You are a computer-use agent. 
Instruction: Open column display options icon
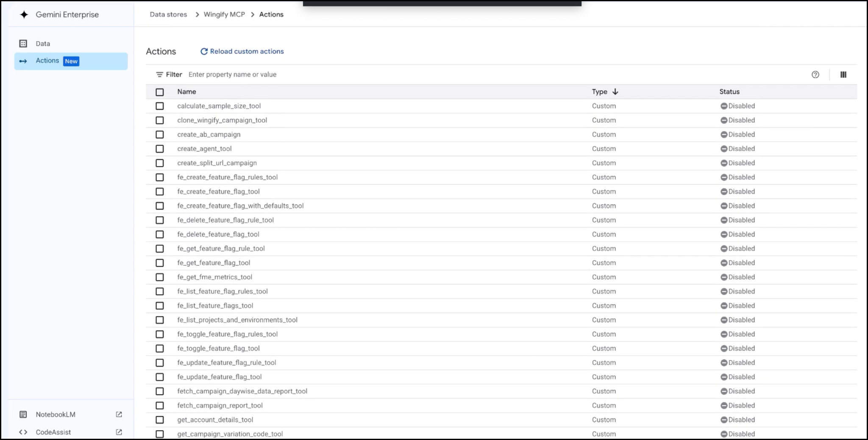[x=843, y=75]
